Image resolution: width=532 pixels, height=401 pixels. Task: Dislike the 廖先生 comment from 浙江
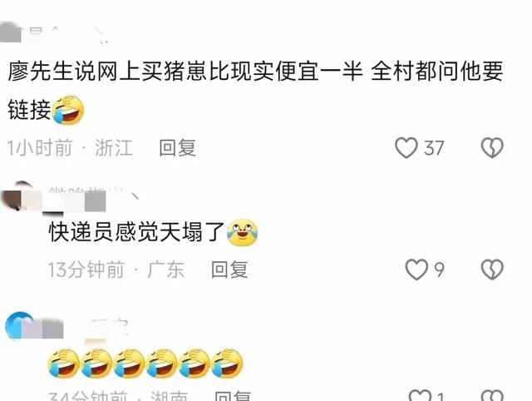[492, 148]
